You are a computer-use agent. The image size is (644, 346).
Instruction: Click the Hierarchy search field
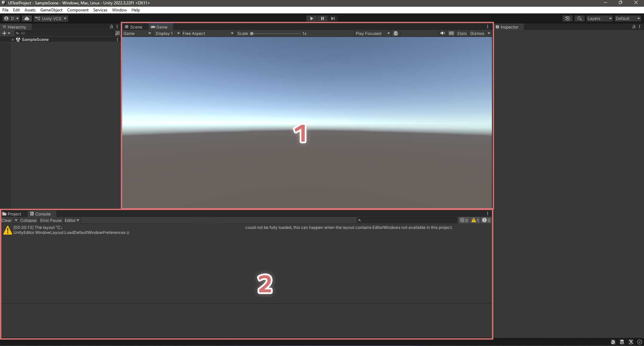[x=65, y=33]
